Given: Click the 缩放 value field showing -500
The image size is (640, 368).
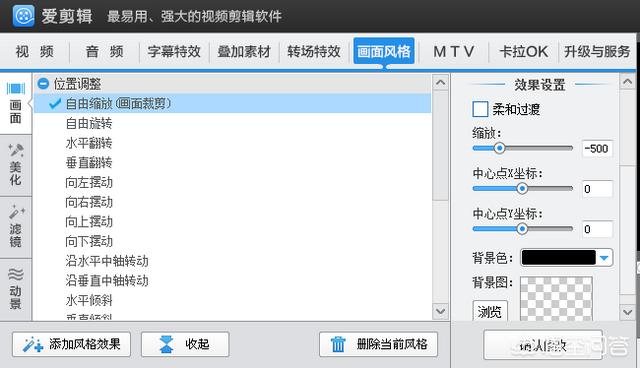Looking at the screenshot, I should point(597,149).
